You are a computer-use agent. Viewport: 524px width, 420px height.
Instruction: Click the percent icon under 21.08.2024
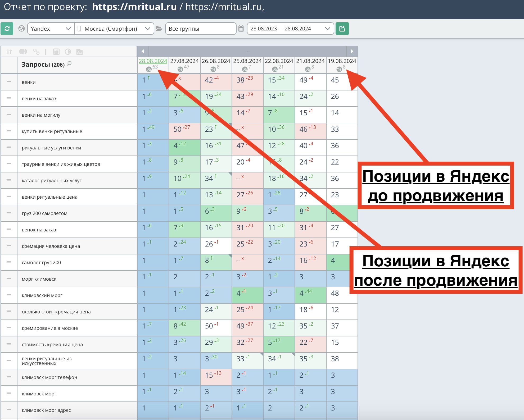[308, 69]
